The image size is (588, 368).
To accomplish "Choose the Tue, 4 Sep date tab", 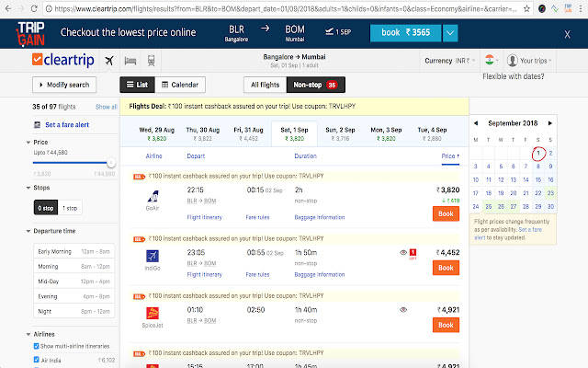I will 432,133.
